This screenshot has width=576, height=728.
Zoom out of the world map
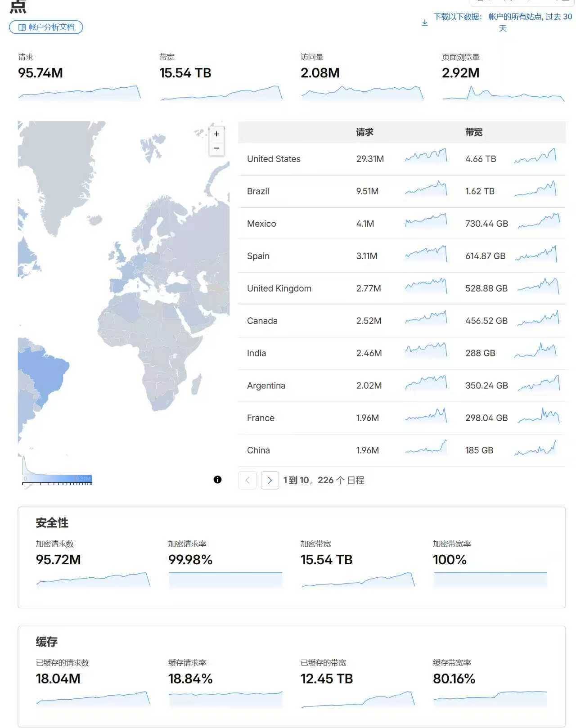pos(216,148)
